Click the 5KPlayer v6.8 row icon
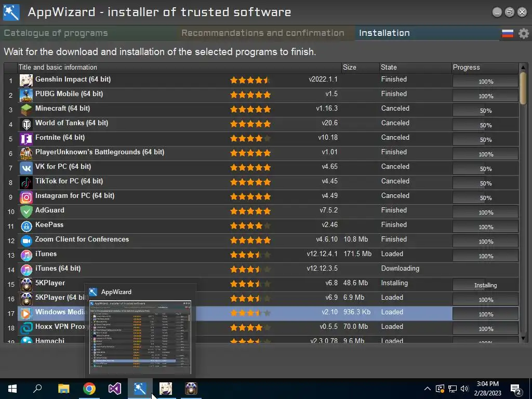This screenshot has height=399, width=532. 26,285
